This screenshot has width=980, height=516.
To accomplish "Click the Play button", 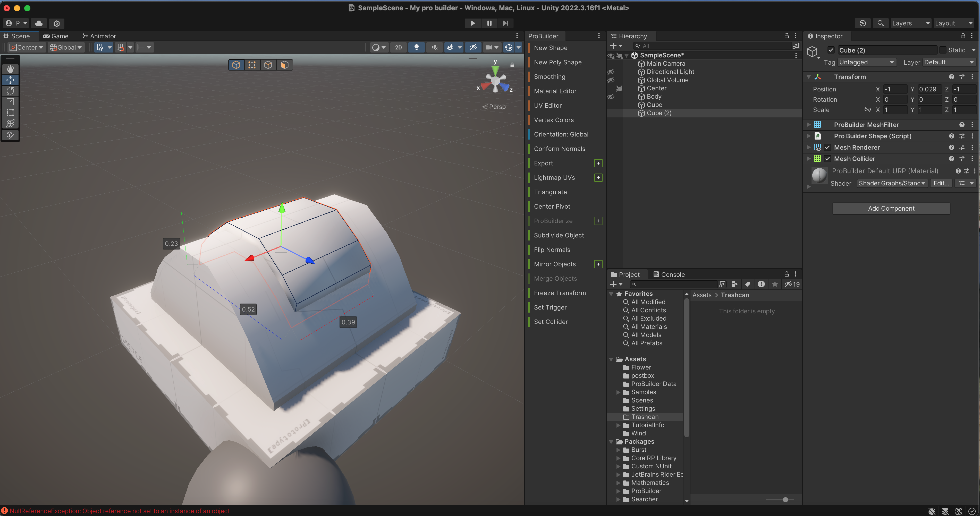I will 472,23.
